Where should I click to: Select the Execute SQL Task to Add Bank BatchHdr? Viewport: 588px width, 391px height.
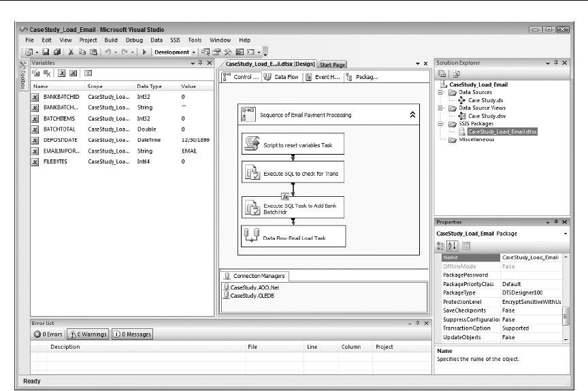point(293,208)
